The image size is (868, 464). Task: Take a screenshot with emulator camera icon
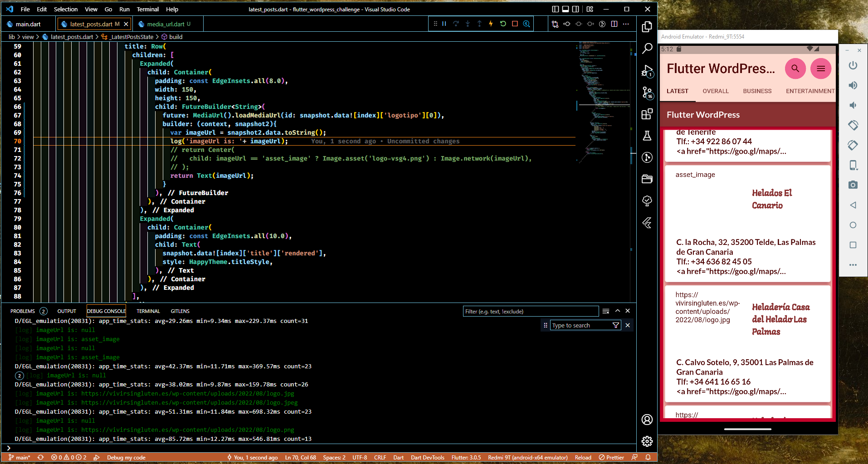(853, 185)
